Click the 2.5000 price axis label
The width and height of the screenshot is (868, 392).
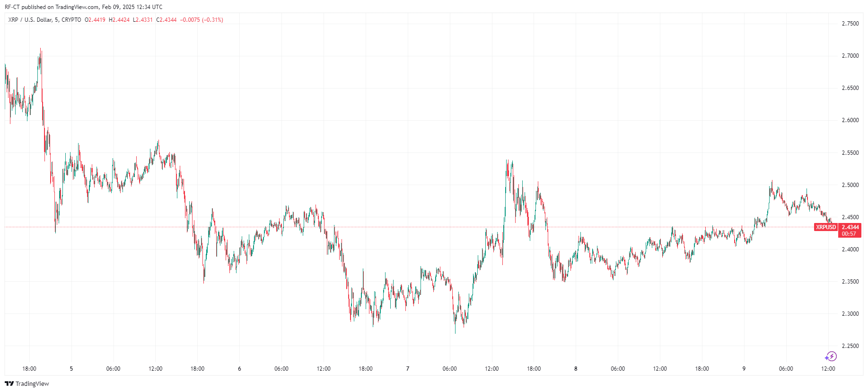[850, 185]
